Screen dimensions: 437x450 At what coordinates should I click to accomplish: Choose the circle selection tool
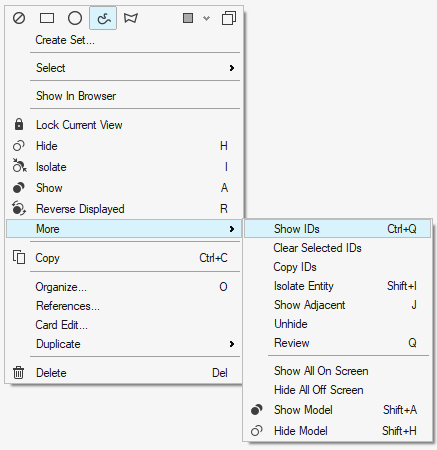(75, 18)
